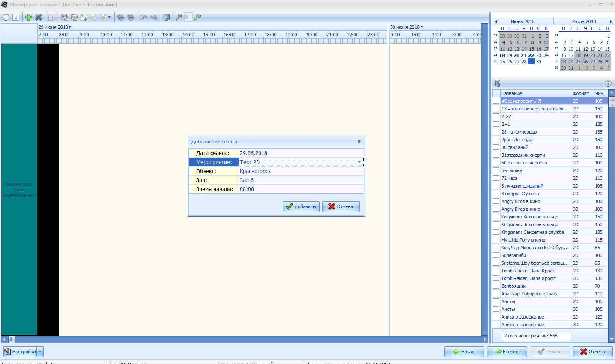Sort by Мин. column header

pos(600,93)
